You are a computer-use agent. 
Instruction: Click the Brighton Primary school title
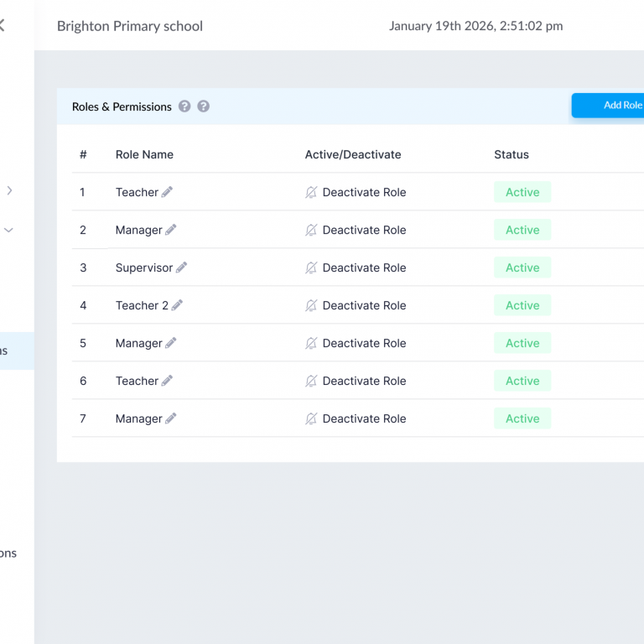[130, 26]
